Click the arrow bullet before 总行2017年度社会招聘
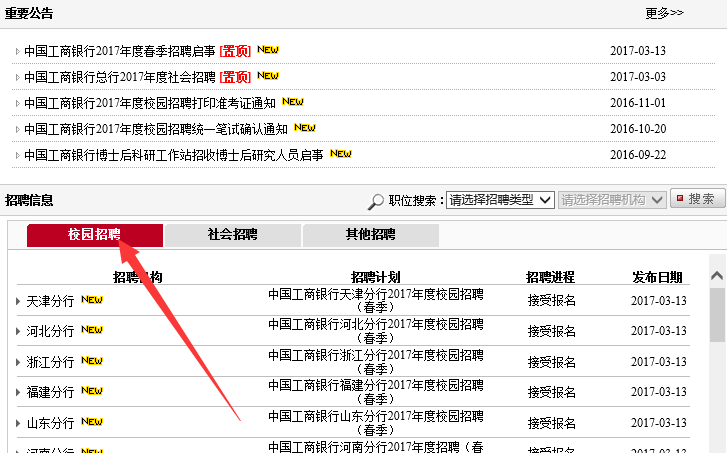This screenshot has width=727, height=453. click(17, 77)
